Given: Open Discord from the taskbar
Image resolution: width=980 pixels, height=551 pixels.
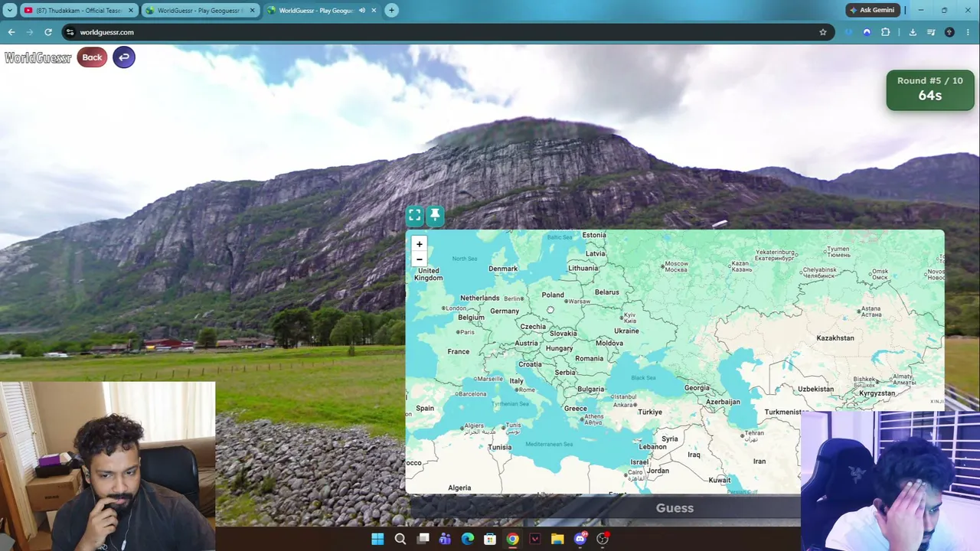Looking at the screenshot, I should [x=580, y=539].
